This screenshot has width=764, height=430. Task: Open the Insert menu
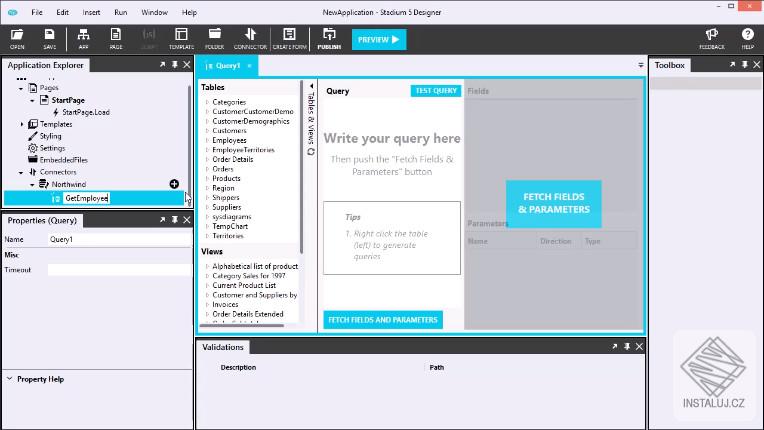(x=91, y=12)
